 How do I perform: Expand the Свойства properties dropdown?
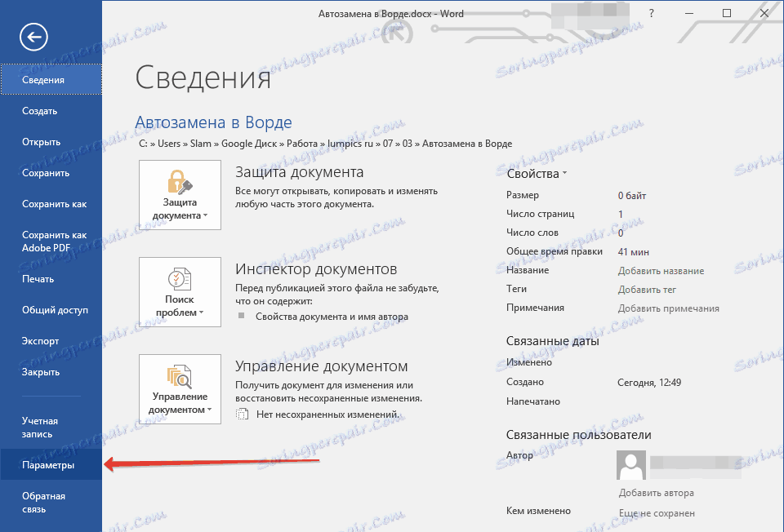click(537, 173)
